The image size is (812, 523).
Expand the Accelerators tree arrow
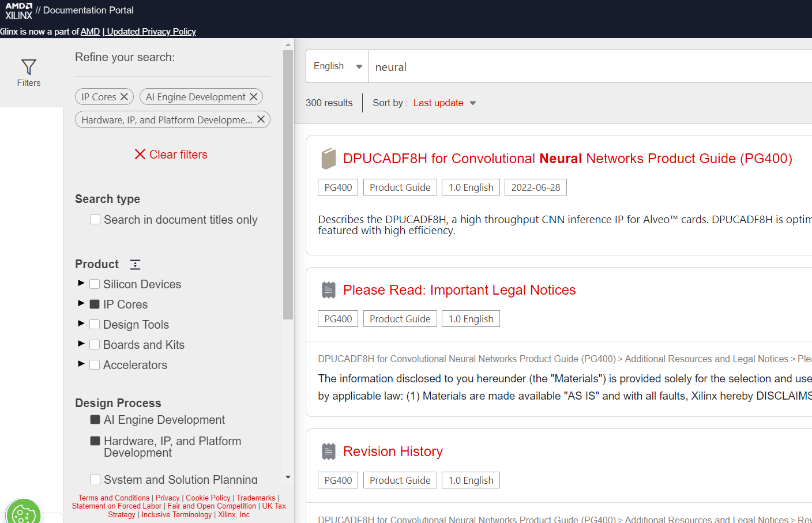(81, 364)
